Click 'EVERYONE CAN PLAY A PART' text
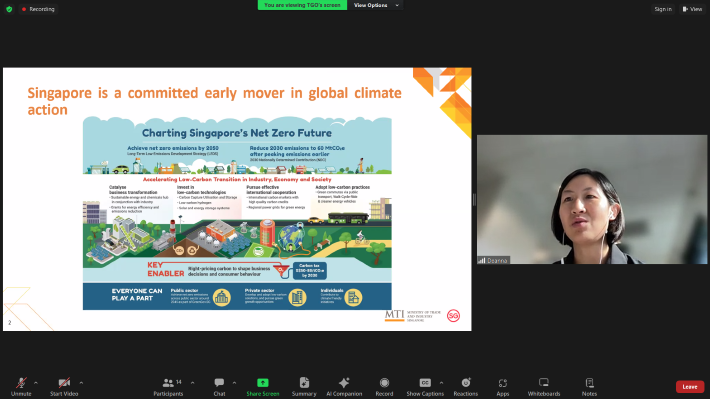The width and height of the screenshot is (710, 399). point(137,295)
